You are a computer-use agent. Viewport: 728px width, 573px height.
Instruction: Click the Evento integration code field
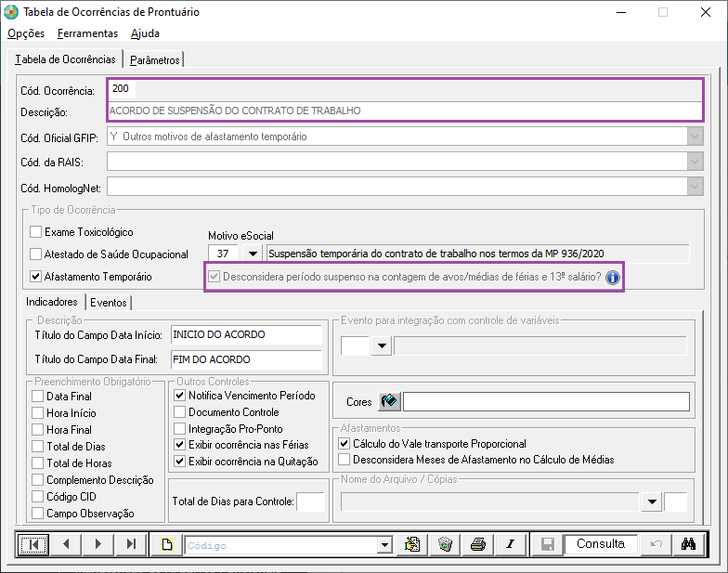coord(356,345)
